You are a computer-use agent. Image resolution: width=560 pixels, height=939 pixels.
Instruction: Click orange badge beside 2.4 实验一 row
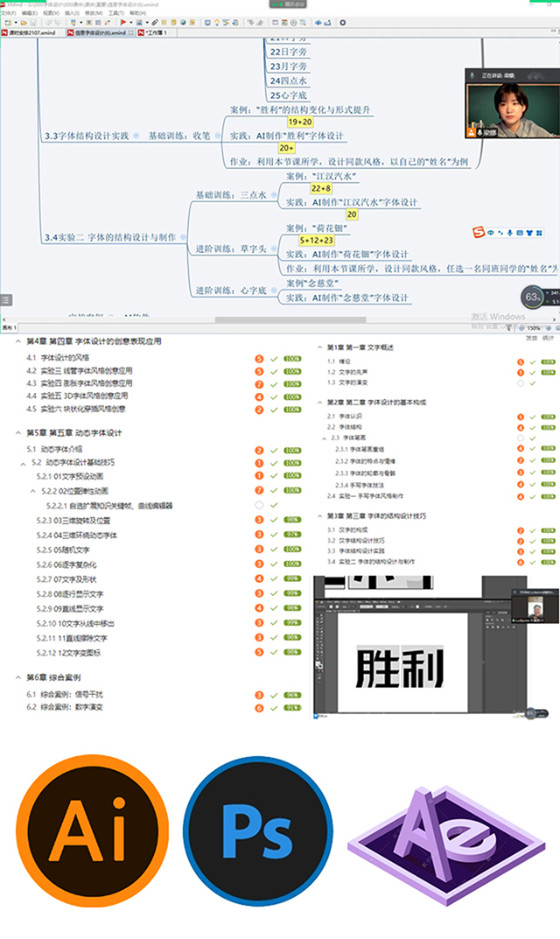coord(521,496)
